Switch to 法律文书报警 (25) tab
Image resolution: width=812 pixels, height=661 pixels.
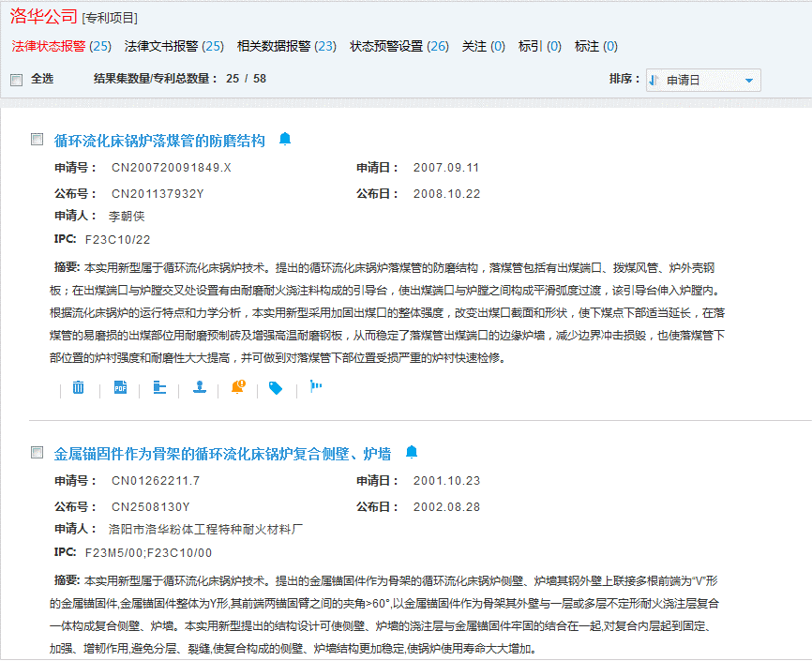click(174, 46)
